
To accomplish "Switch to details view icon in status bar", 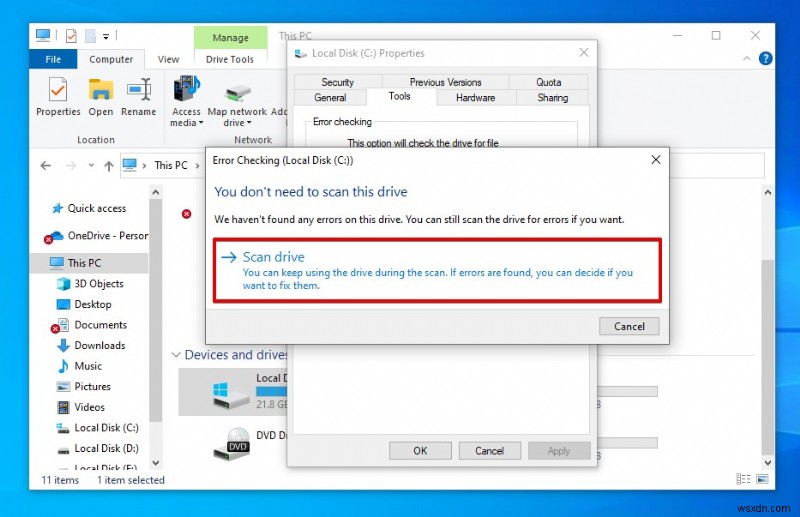I will point(743,479).
